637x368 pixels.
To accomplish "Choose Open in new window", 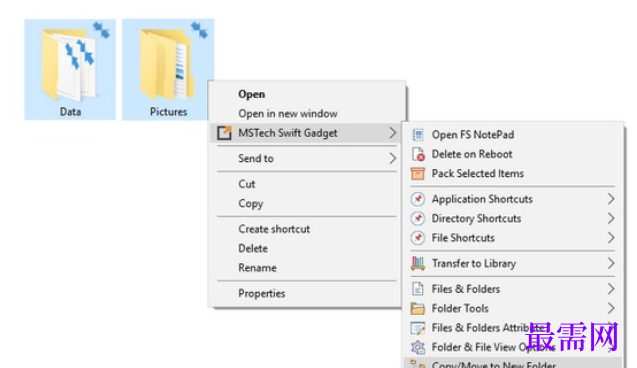I will pos(288,114).
